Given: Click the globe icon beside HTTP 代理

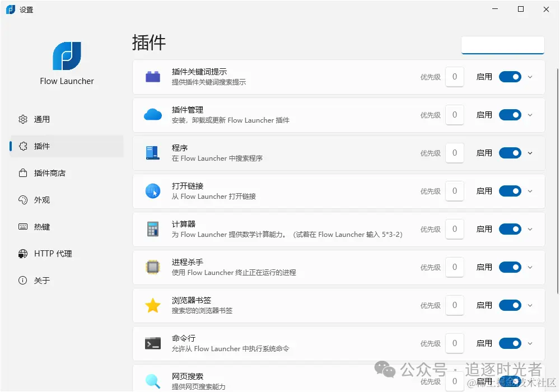Looking at the screenshot, I should (x=23, y=254).
